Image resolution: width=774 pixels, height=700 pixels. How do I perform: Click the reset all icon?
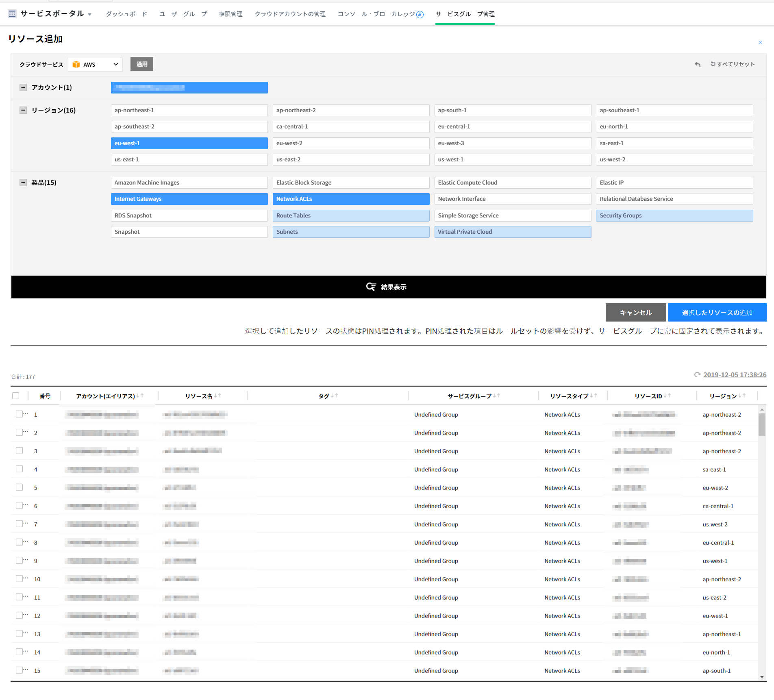713,64
